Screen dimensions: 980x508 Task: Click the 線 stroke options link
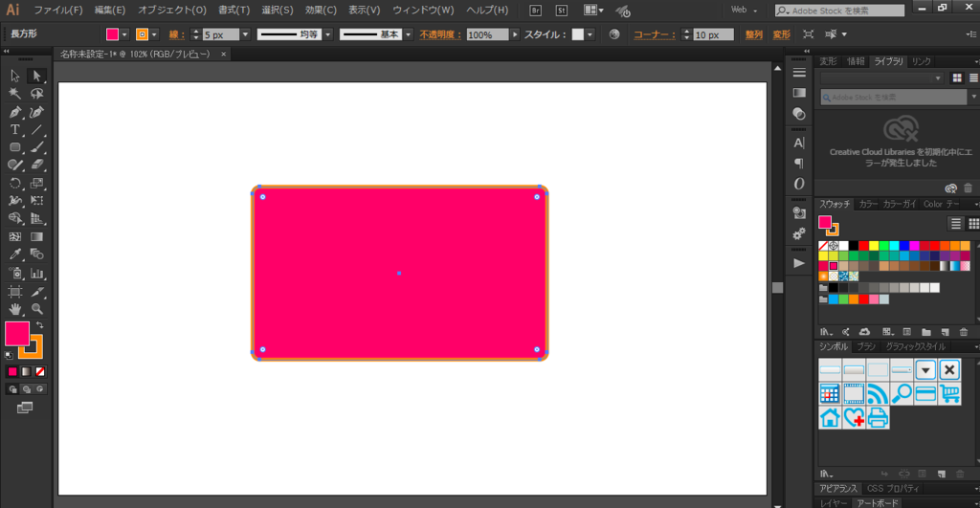177,34
